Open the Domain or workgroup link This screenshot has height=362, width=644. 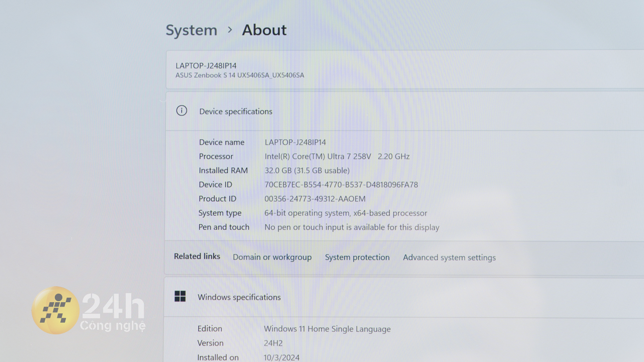(x=272, y=257)
